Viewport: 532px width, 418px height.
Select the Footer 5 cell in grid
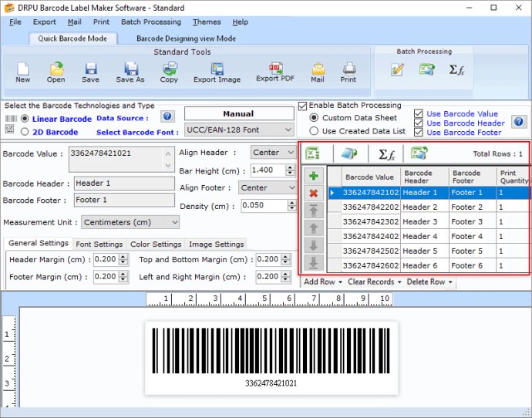(x=473, y=251)
